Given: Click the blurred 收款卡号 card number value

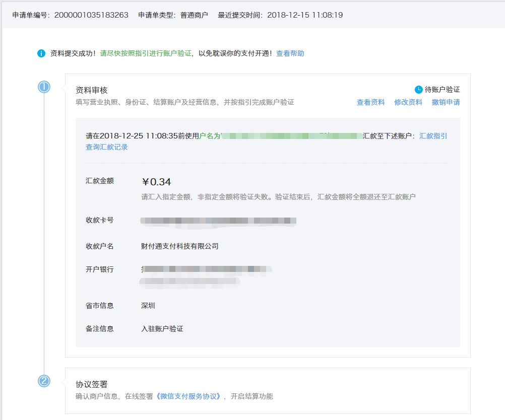Looking at the screenshot, I should tap(218, 222).
